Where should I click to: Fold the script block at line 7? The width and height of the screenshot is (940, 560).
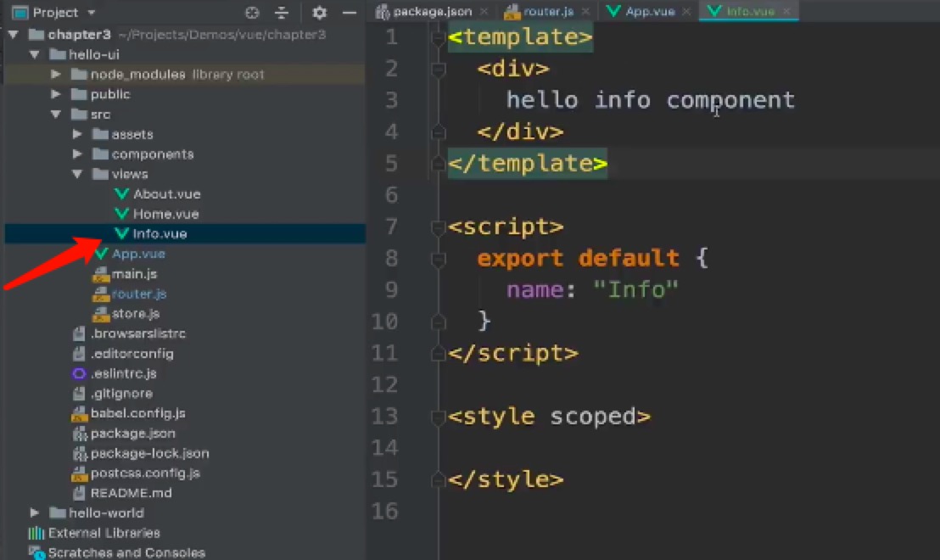439,227
